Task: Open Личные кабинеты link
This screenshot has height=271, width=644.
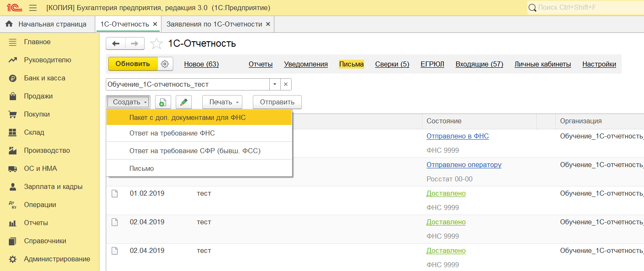Action: pyautogui.click(x=543, y=64)
